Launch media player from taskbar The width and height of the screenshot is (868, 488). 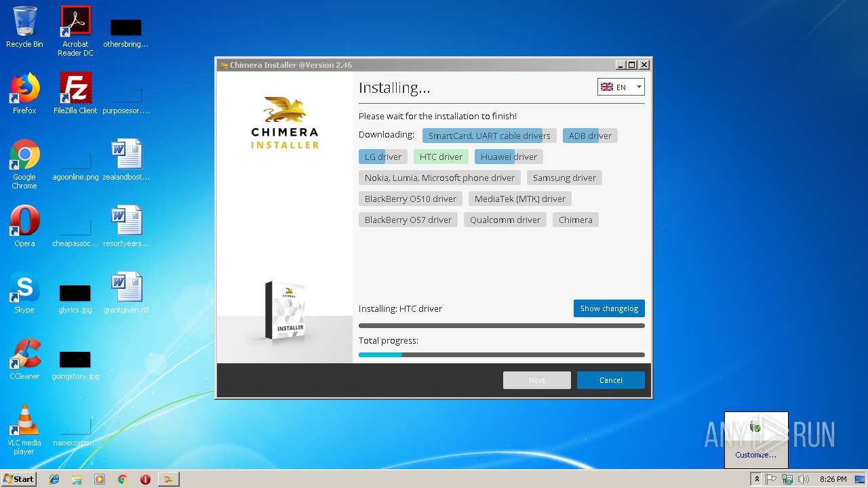100,479
